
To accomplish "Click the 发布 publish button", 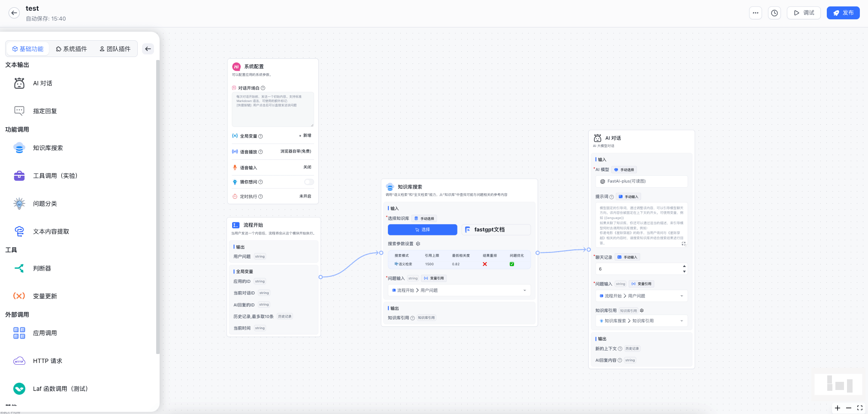I will click(x=843, y=13).
